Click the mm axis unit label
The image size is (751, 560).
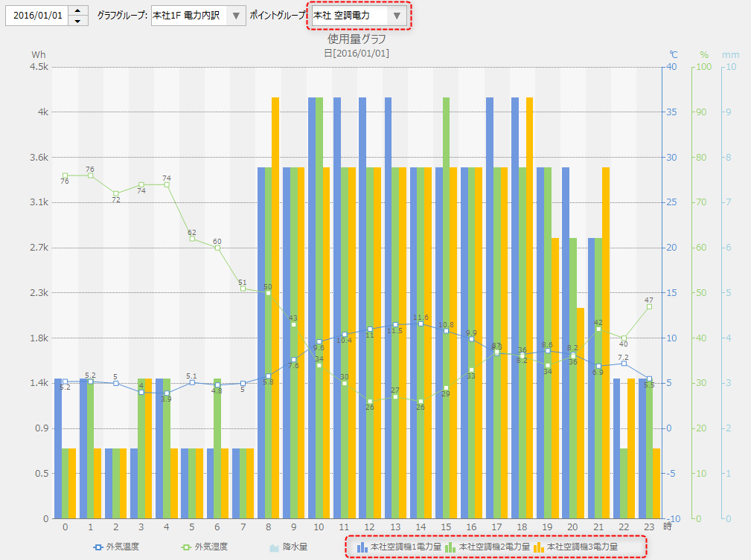(731, 54)
